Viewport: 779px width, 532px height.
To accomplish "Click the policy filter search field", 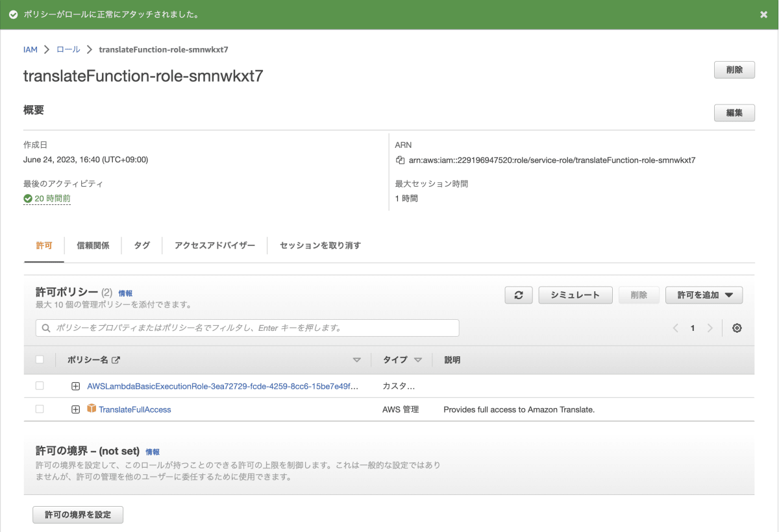I will coord(247,328).
